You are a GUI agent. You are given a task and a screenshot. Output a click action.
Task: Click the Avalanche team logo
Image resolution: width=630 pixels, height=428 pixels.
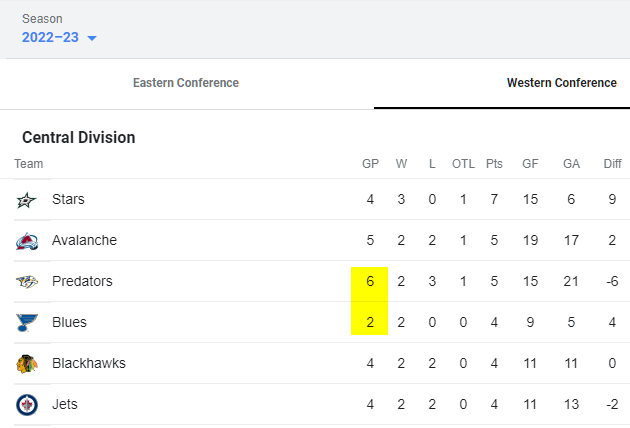(x=27, y=241)
